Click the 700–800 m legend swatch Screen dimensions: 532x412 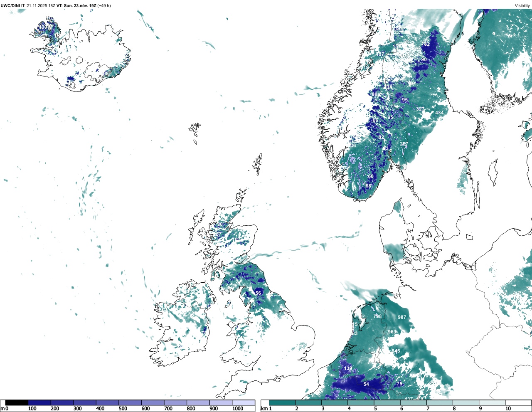(x=175, y=402)
